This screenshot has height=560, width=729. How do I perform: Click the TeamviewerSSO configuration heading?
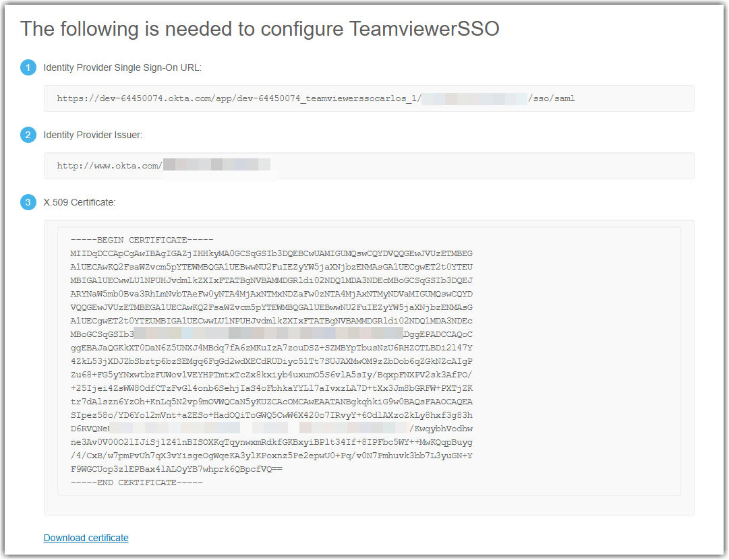260,29
